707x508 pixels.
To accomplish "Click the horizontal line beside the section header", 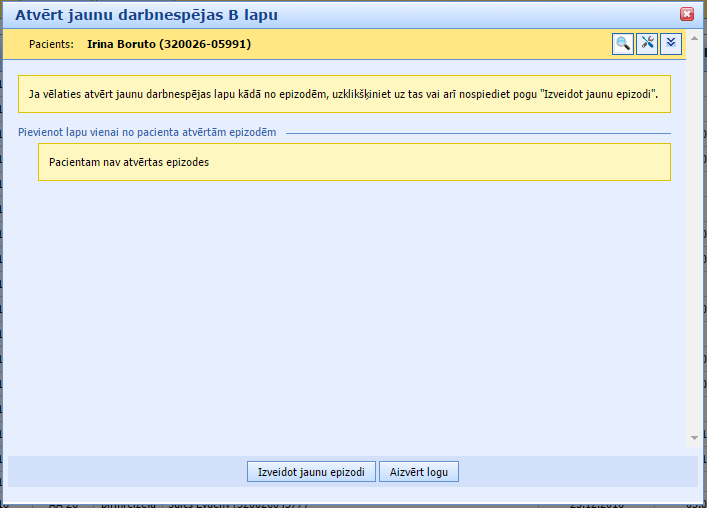I will point(480,133).
